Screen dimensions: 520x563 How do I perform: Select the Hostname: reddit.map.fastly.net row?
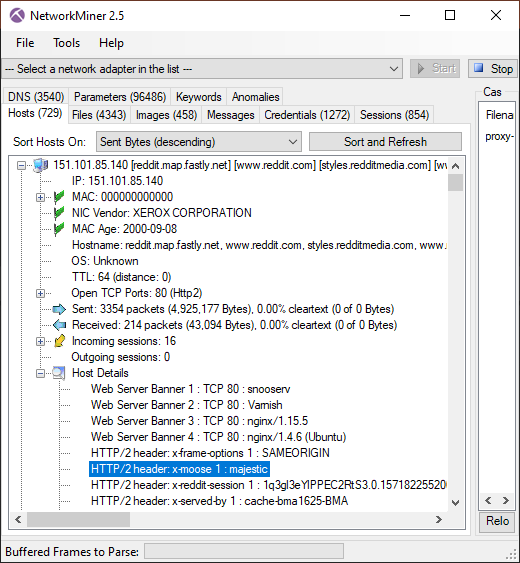[x=259, y=245]
